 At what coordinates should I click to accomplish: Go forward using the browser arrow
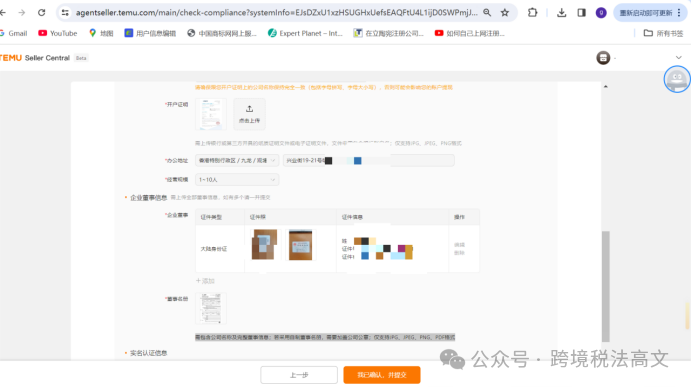pyautogui.click(x=22, y=13)
